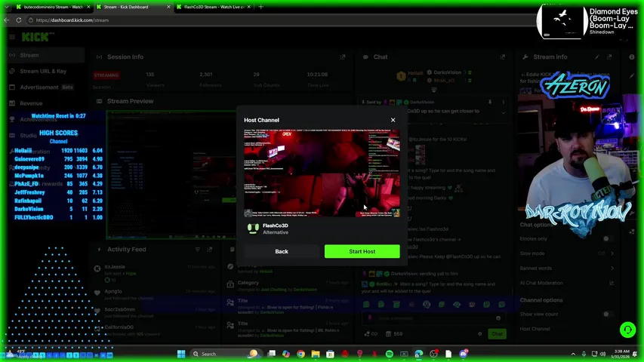Screen dimensions: 644x362
Task: Reload the page with the refresh icon
Action: pyautogui.click(x=18, y=20)
